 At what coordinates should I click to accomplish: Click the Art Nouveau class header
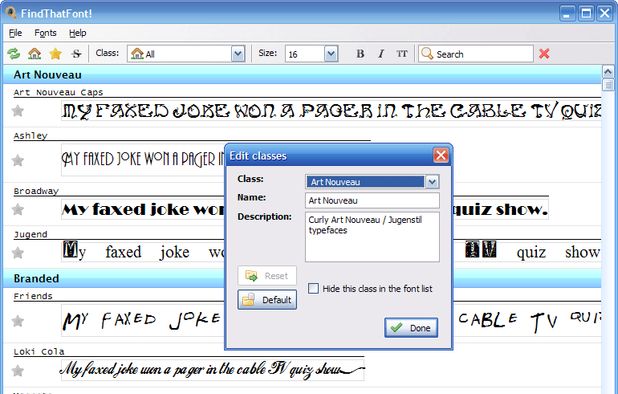(302, 75)
